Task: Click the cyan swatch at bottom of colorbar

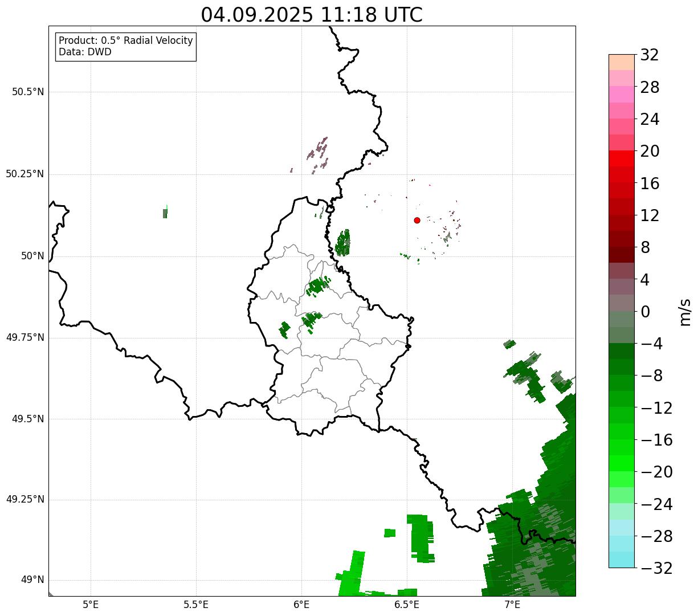Action: point(621,560)
